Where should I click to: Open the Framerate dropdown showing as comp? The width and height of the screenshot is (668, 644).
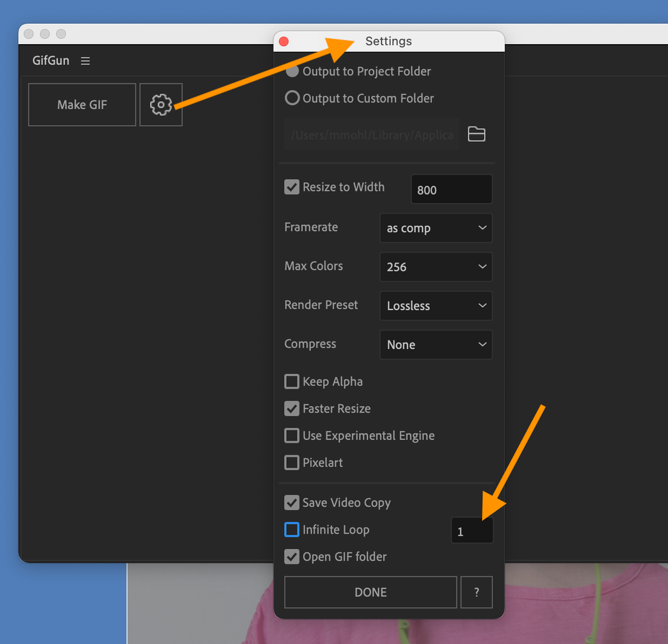(436, 228)
